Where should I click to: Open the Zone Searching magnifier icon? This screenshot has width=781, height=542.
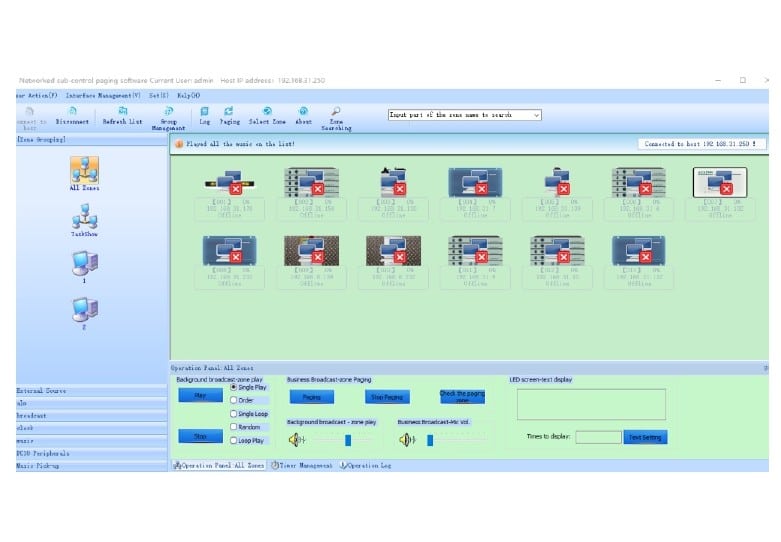pyautogui.click(x=336, y=112)
